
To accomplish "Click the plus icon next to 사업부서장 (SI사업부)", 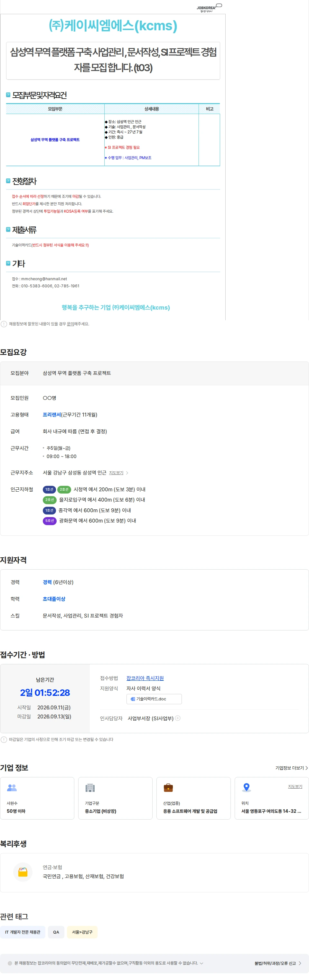I will click(177, 718).
